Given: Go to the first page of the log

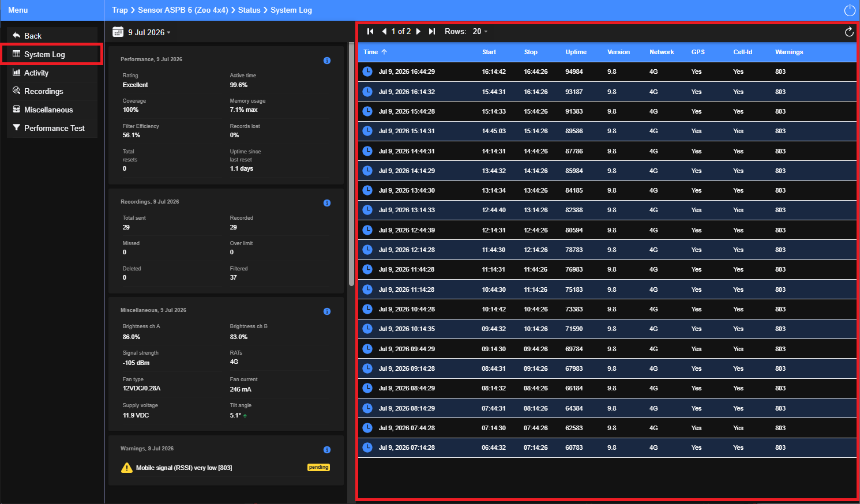Looking at the screenshot, I should [x=370, y=31].
